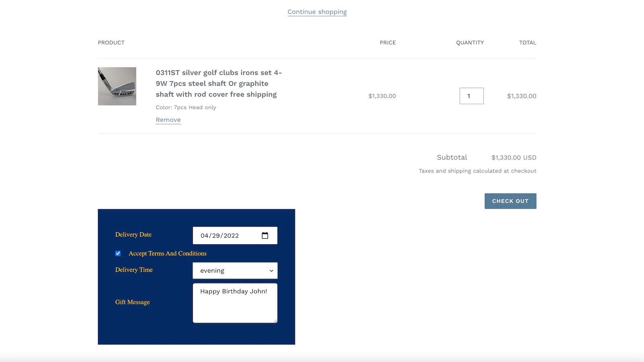Enable the Accept Terms And Conditions checkbox

tap(118, 253)
